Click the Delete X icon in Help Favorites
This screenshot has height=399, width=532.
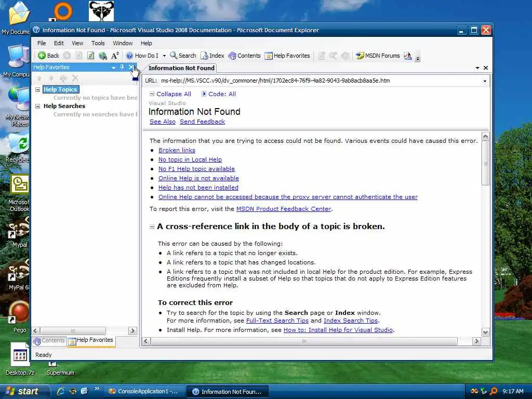click(x=75, y=78)
